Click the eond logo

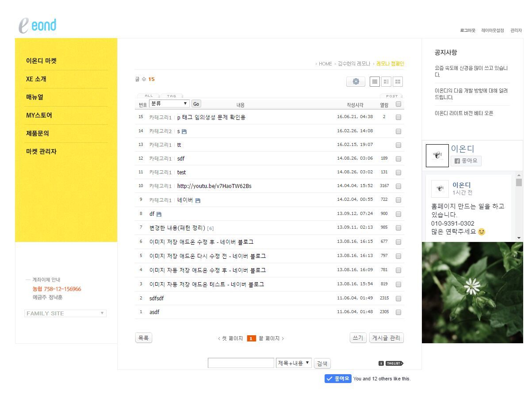(x=37, y=26)
